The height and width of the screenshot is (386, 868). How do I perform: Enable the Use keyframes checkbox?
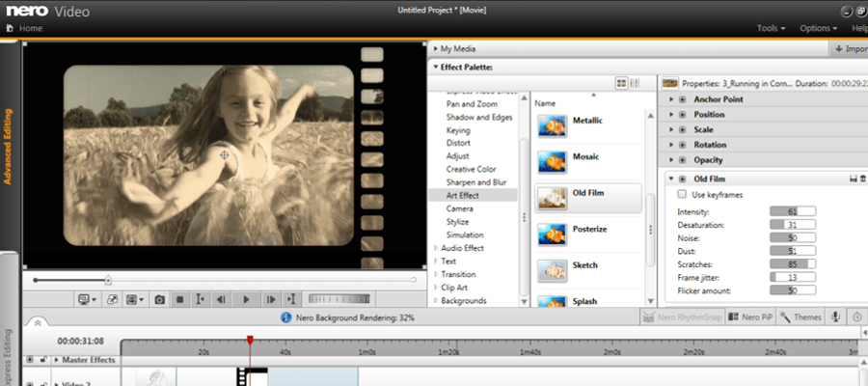tap(682, 195)
